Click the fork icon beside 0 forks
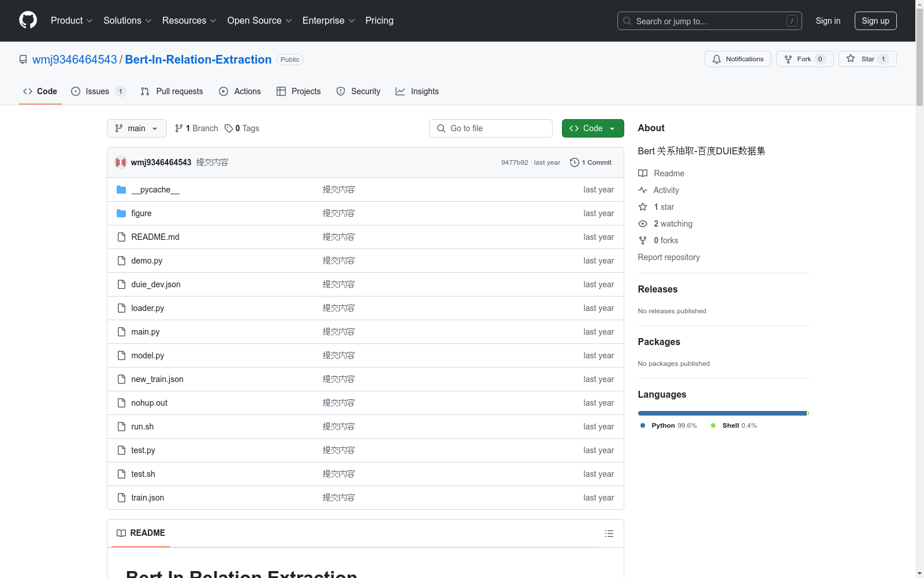This screenshot has width=924, height=578. pos(643,240)
